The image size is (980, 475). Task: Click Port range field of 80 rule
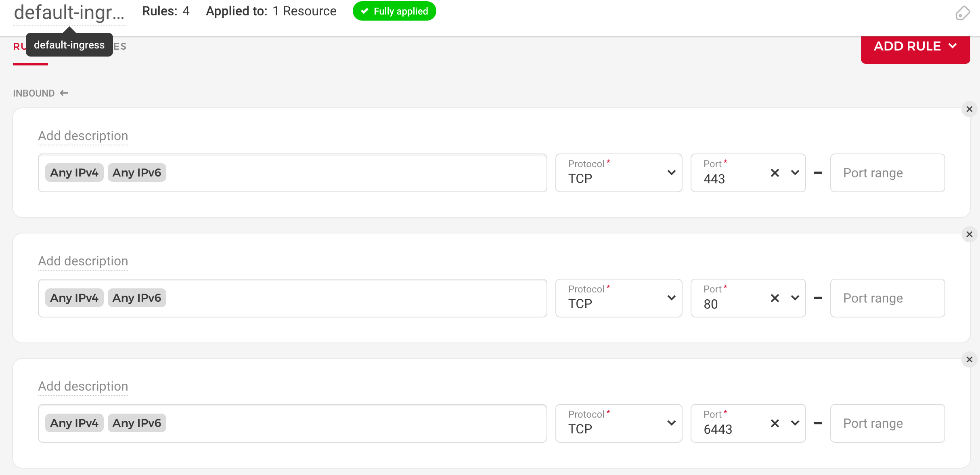[x=887, y=298]
